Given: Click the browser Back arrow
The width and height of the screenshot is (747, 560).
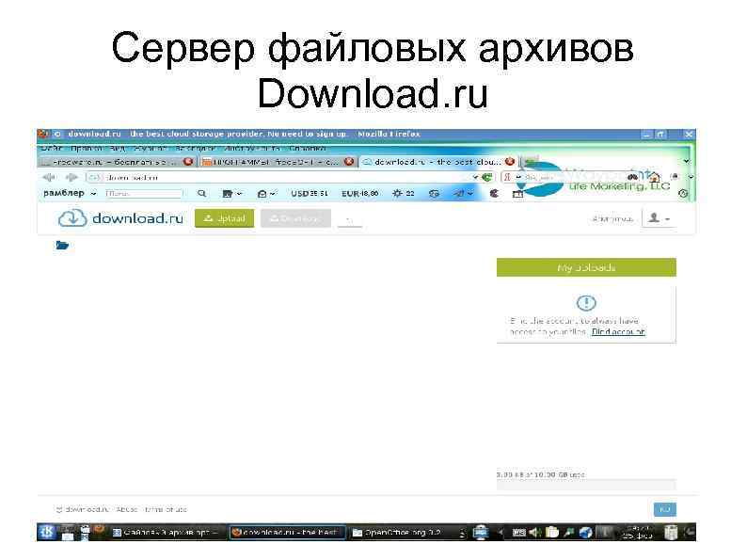Looking at the screenshot, I should pyautogui.click(x=48, y=177).
